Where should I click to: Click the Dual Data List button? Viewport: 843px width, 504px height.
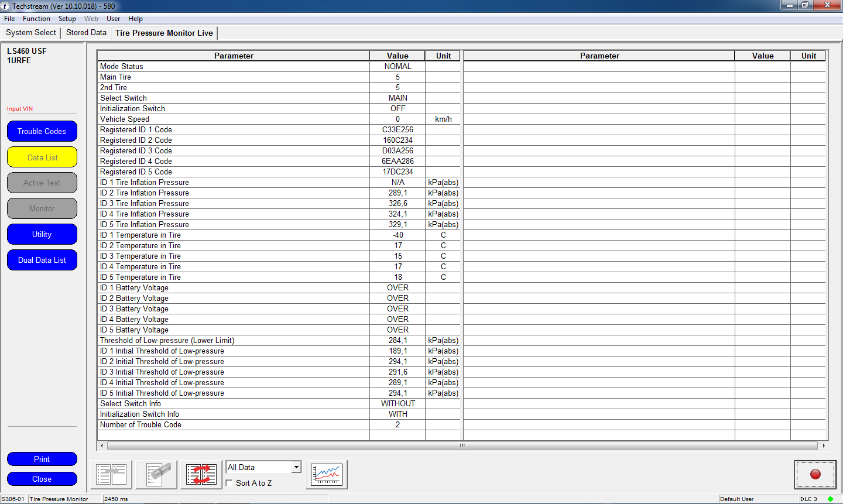[x=42, y=260]
